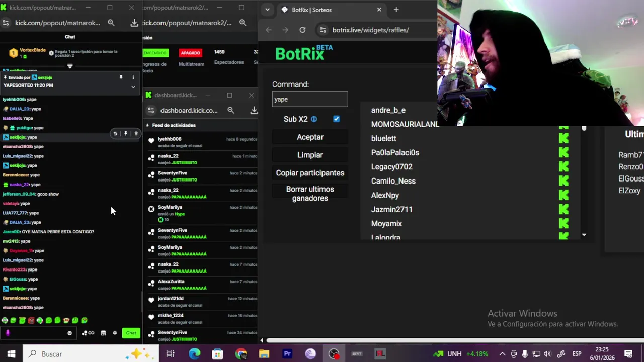Collapse the chat leaderboard handle
This screenshot has width=644, height=362.
pyautogui.click(x=70, y=66)
